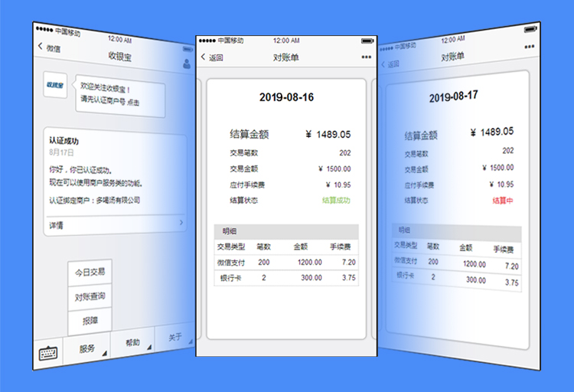Select 对账查询 from the popup menu
This screenshot has width=574, height=392.
(90, 297)
